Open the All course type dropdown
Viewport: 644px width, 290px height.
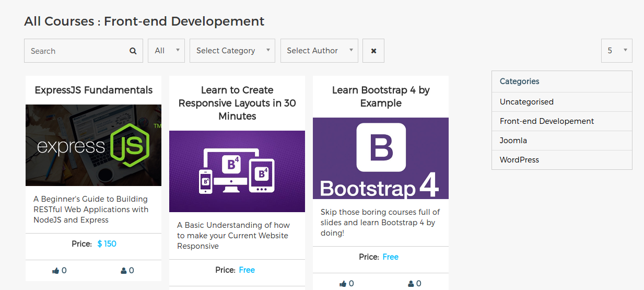166,51
